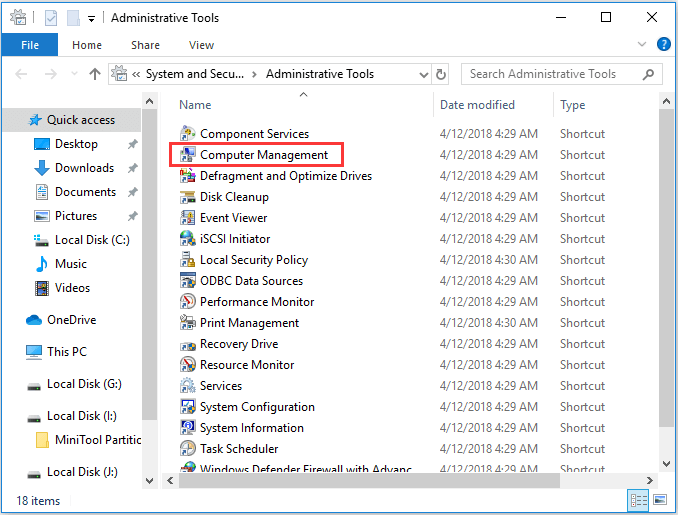The image size is (678, 515).
Task: Open the Computer Management shortcut icon
Action: pos(188,155)
